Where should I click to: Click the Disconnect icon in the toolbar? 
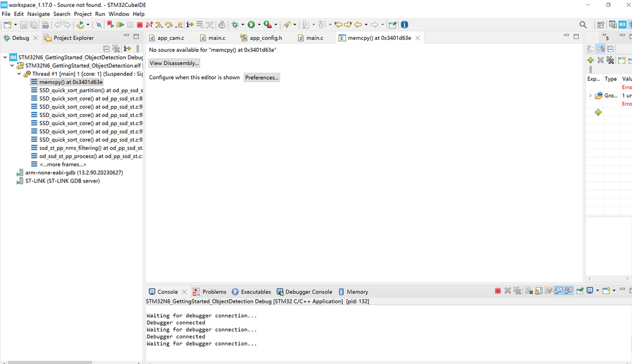[149, 25]
